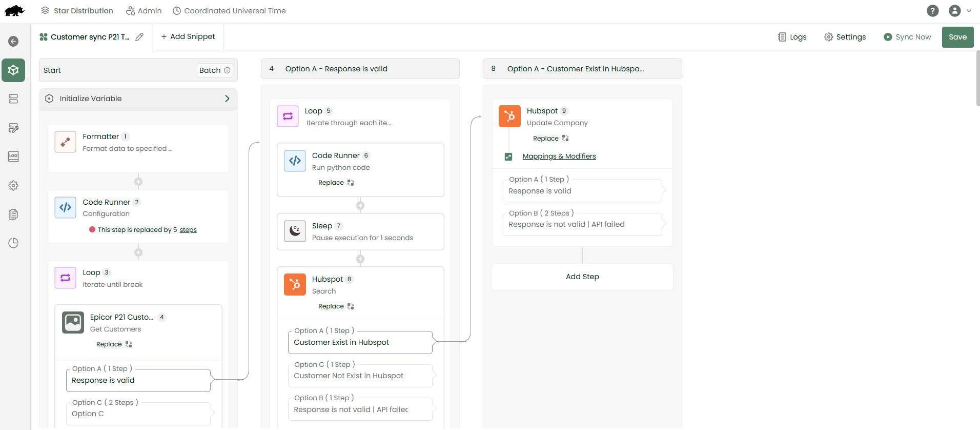Screen dimensions: 980x430
Task: Add step between Code Runner 6 and Sleep
Action: (360, 206)
